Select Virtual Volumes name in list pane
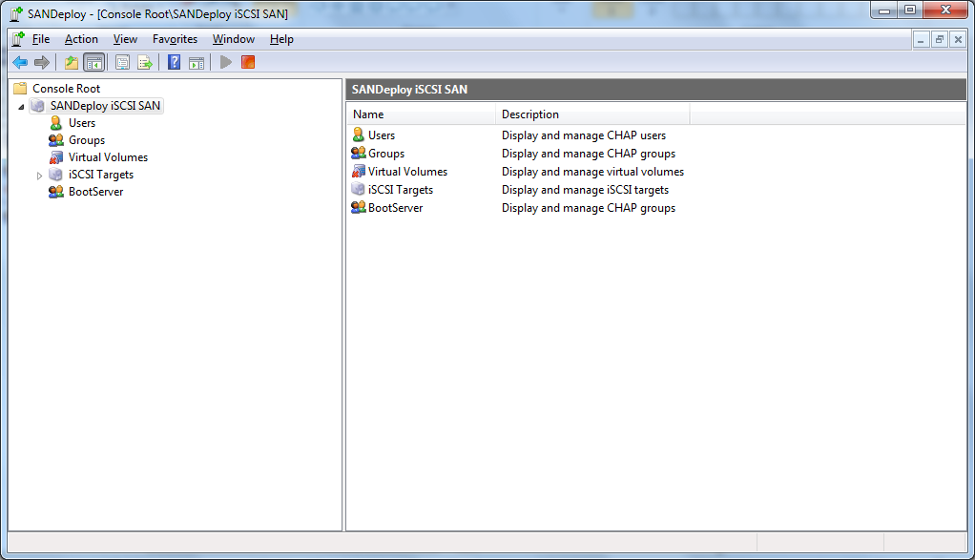Screen dimensions: 975x560 407,171
